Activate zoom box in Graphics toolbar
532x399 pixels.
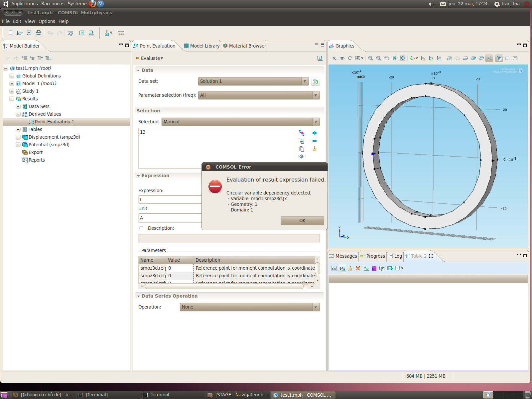[386, 58]
